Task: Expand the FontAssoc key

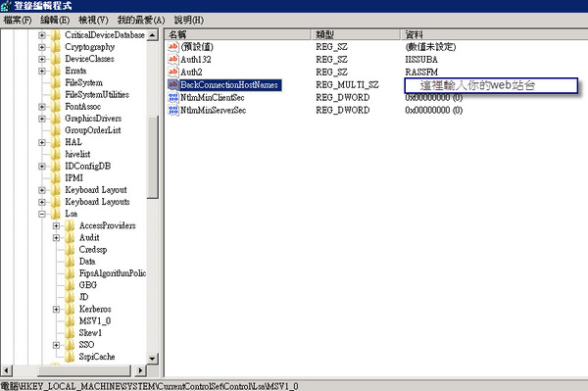Action: tap(42, 107)
